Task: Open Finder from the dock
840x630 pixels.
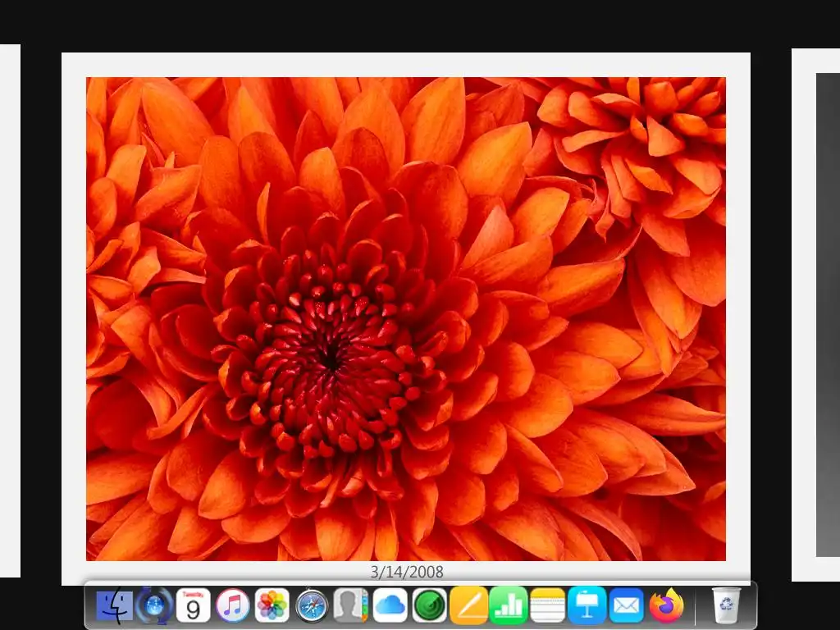Action: [115, 605]
